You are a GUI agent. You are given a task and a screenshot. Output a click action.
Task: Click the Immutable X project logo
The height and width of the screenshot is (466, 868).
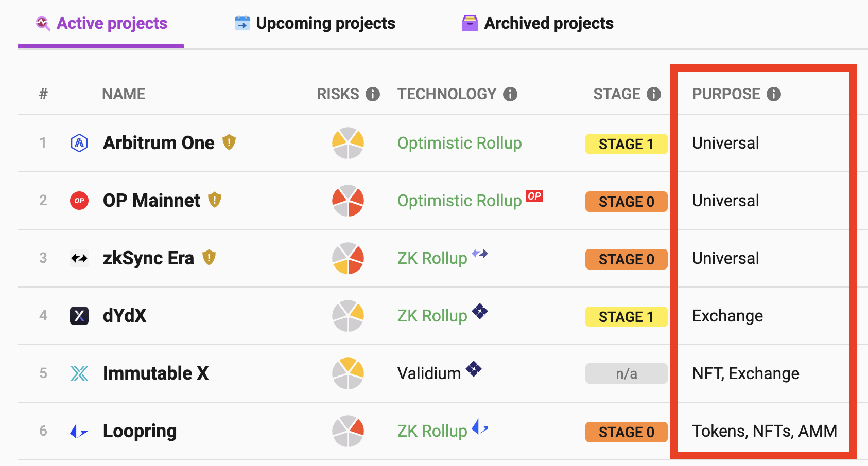tap(79, 373)
